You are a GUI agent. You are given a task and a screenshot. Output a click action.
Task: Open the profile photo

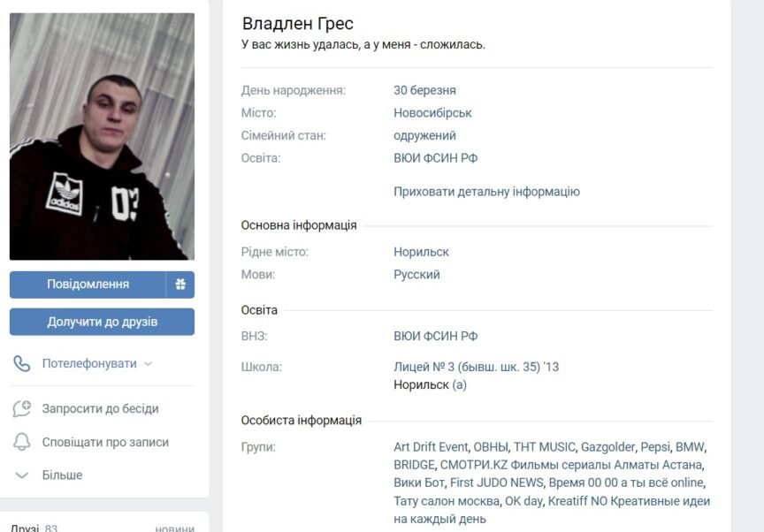click(102, 136)
